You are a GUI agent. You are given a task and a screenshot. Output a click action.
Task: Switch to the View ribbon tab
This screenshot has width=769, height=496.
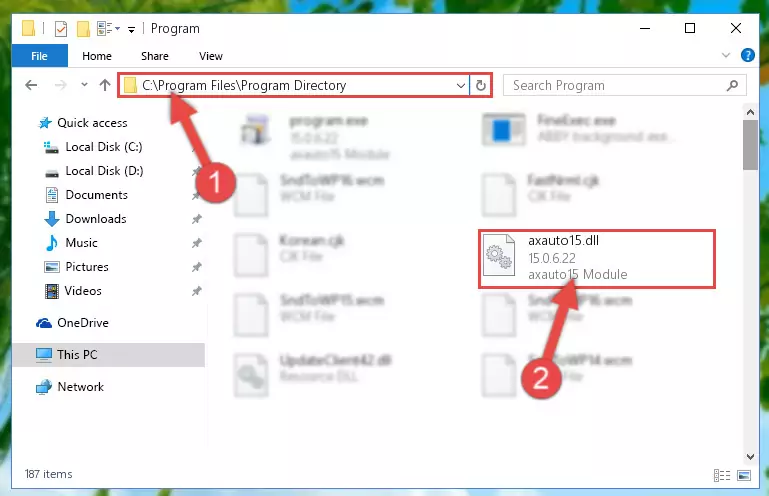point(211,56)
